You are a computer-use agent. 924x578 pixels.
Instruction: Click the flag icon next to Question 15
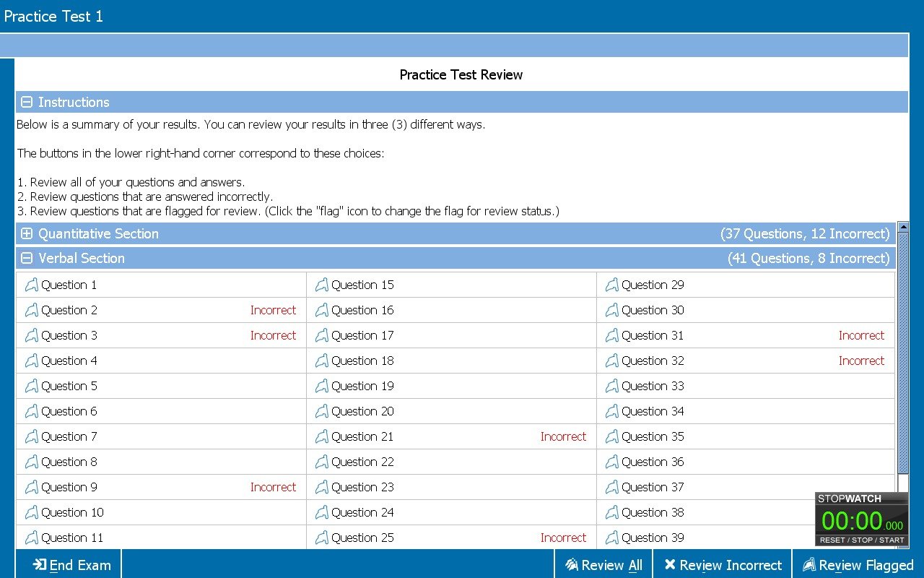point(321,285)
